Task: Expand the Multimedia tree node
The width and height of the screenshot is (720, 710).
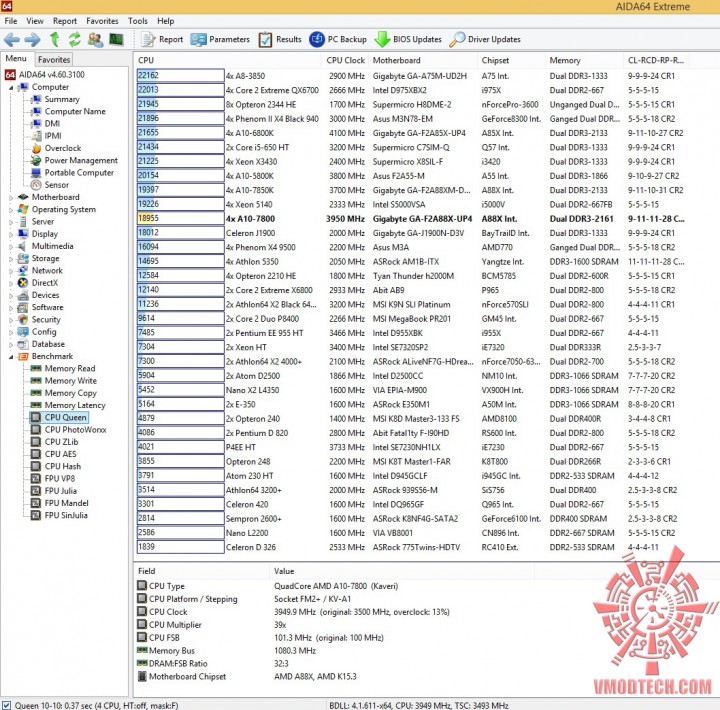Action: click(x=11, y=247)
